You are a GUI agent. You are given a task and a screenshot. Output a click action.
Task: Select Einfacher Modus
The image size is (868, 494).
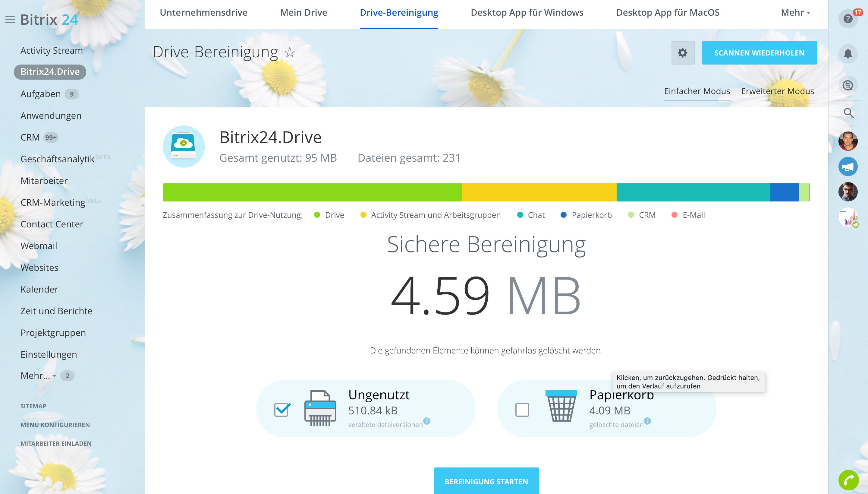coord(697,91)
